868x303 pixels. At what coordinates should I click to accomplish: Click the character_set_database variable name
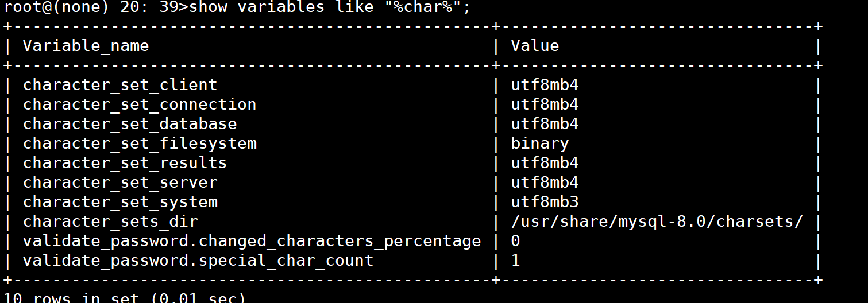pyautogui.click(x=130, y=124)
